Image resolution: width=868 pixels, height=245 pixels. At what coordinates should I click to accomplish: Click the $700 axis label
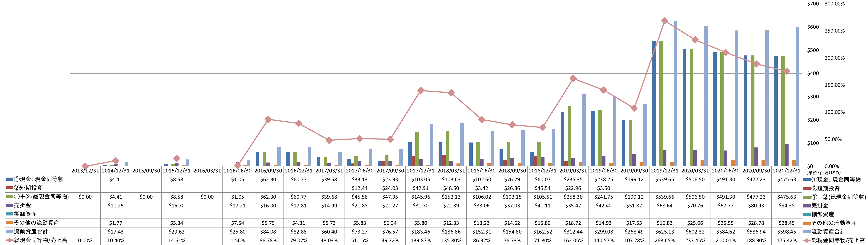[813, 4]
